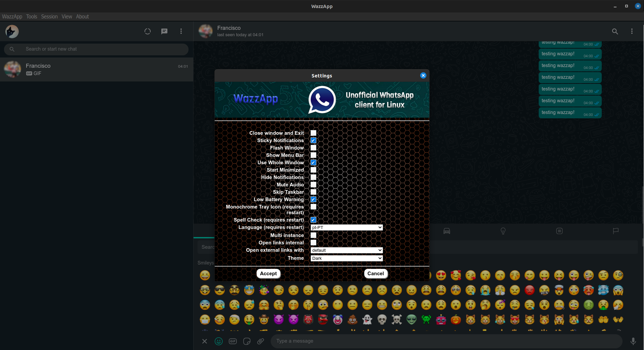
Task: Insert the skull emoji
Action: (382, 319)
